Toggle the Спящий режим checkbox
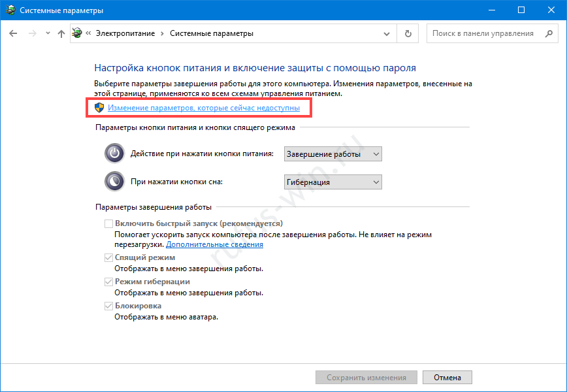567x392 pixels. [108, 257]
